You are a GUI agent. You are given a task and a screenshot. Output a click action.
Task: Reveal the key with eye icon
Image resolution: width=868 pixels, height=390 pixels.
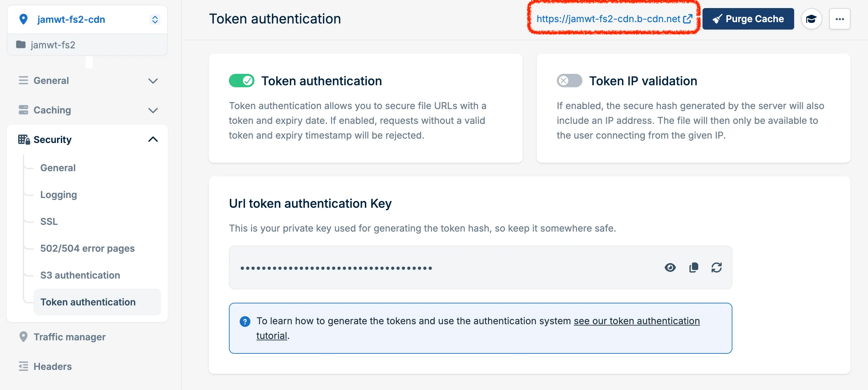pos(670,267)
